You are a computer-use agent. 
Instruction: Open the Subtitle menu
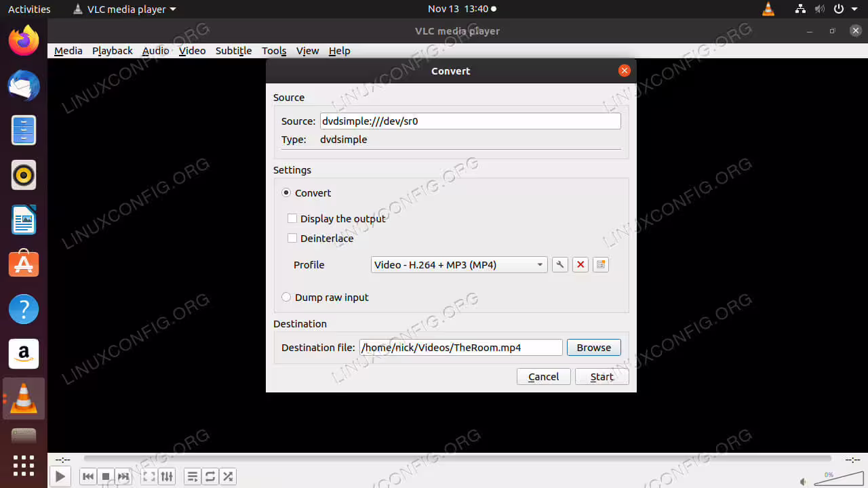click(234, 51)
